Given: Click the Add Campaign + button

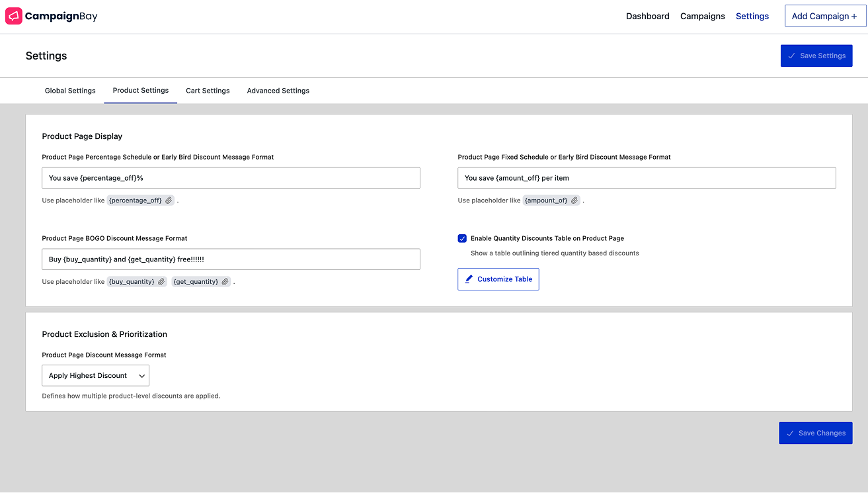Looking at the screenshot, I should (x=825, y=16).
